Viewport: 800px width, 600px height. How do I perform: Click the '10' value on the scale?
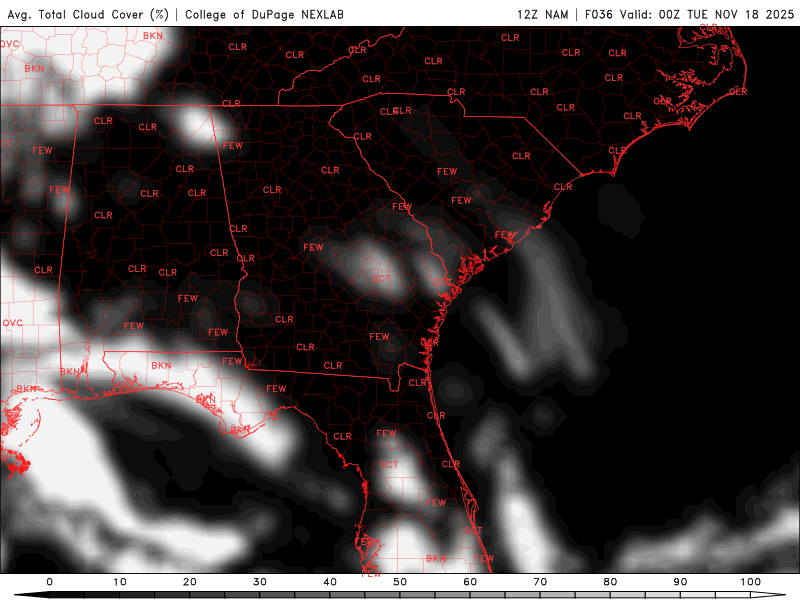click(x=119, y=582)
